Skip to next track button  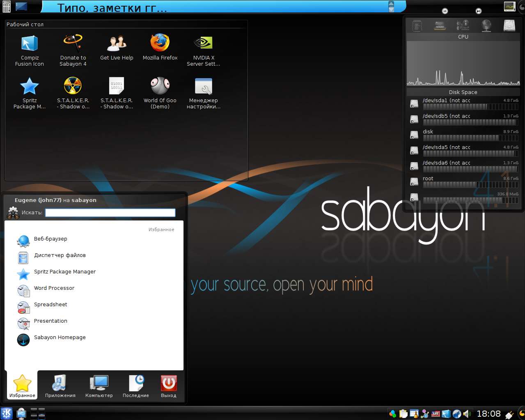(x=479, y=11)
